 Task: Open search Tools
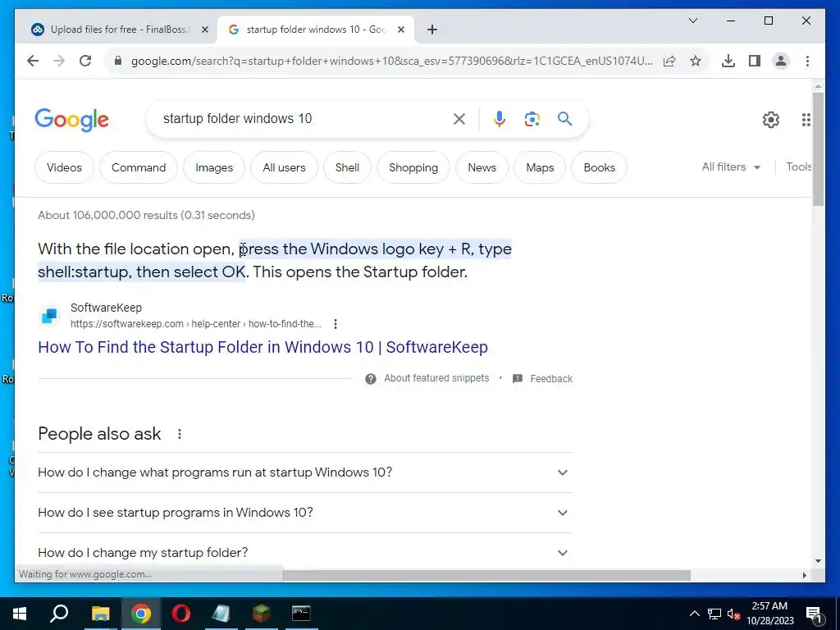tap(798, 167)
